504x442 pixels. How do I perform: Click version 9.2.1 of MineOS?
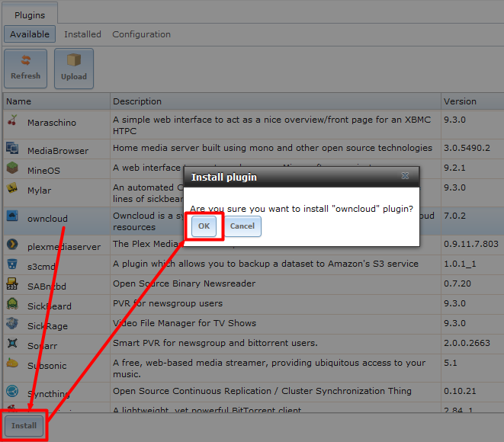click(454, 168)
